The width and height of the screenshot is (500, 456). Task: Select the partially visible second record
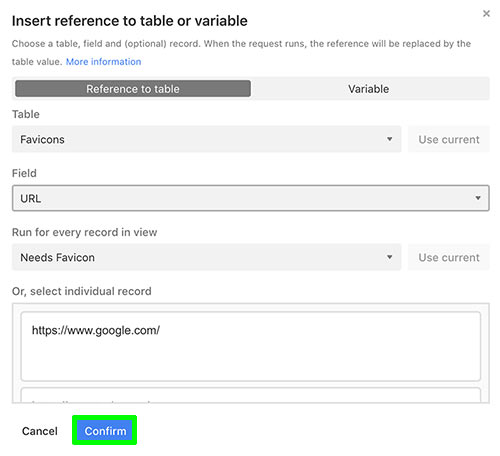(x=251, y=395)
